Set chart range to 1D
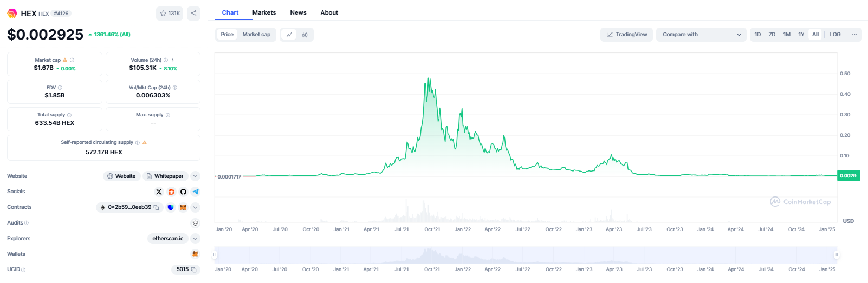 757,35
